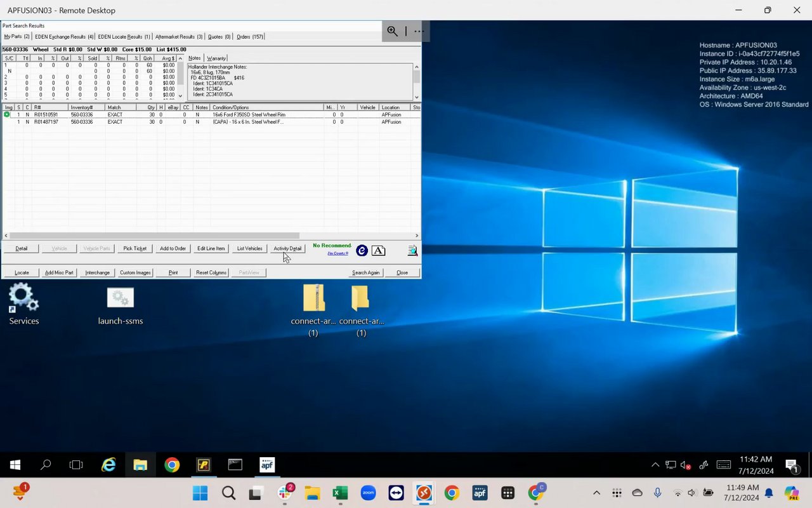Image resolution: width=812 pixels, height=508 pixels.
Task: Click the Search Again button
Action: tap(366, 272)
